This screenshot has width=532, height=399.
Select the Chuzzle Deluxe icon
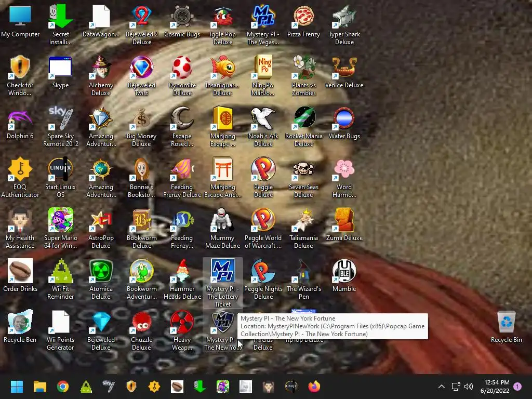click(x=141, y=330)
